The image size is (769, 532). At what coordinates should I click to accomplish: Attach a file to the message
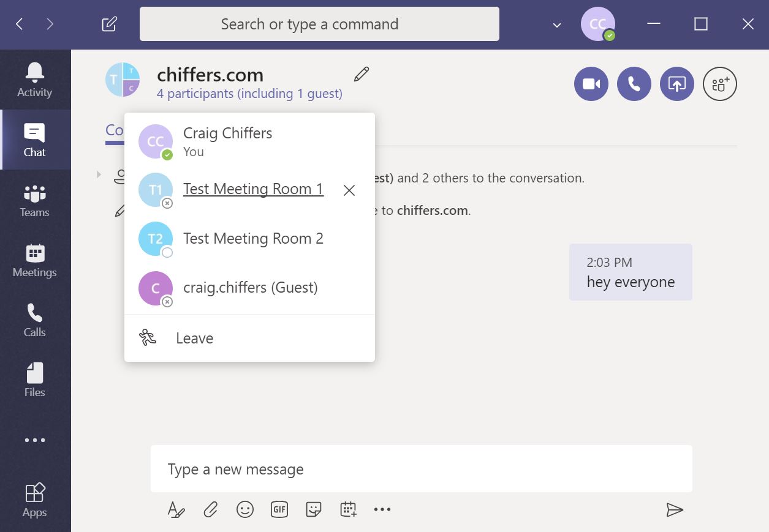210,509
